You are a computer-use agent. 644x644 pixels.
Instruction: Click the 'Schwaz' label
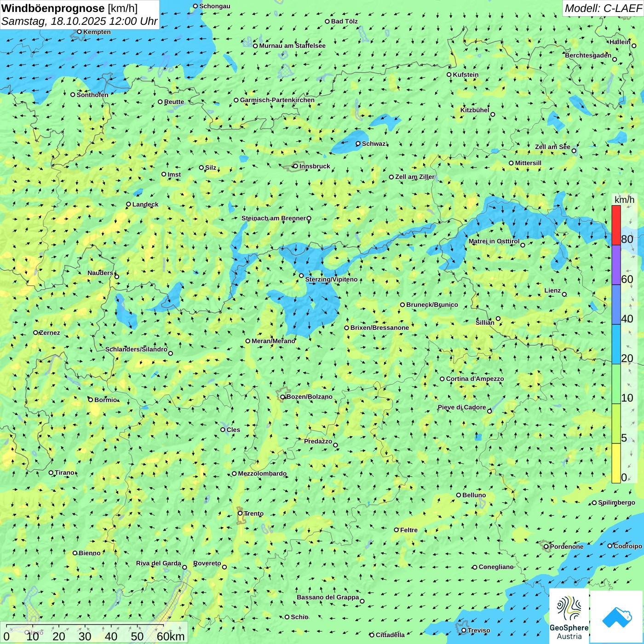click(374, 144)
